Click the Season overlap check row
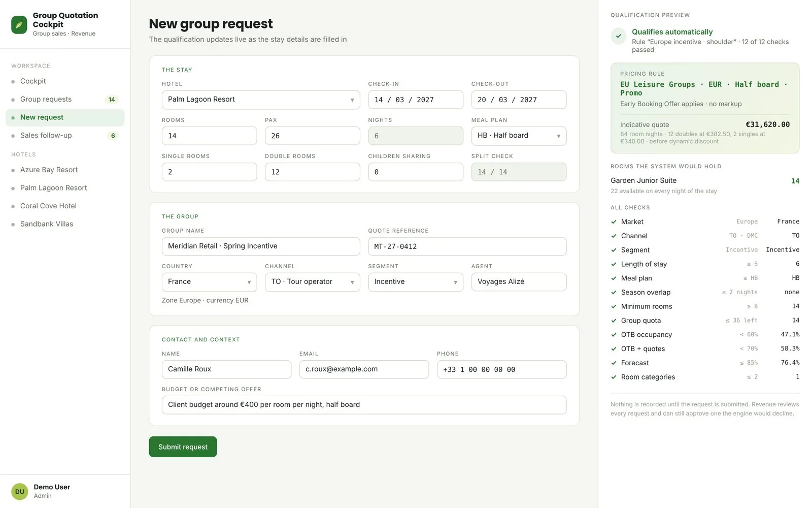Screen dimensions: 812x508 (x=705, y=292)
